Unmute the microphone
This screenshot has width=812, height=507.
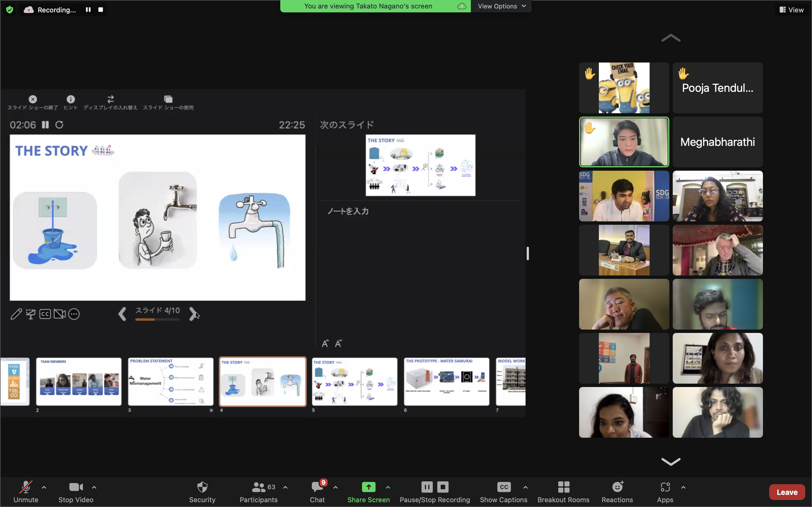(x=26, y=492)
